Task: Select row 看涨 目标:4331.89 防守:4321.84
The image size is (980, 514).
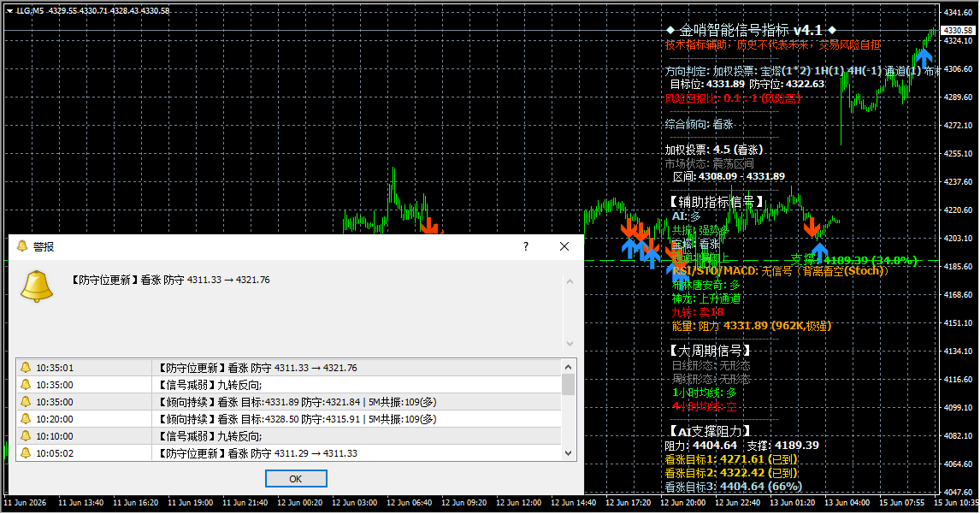Action: [x=289, y=402]
